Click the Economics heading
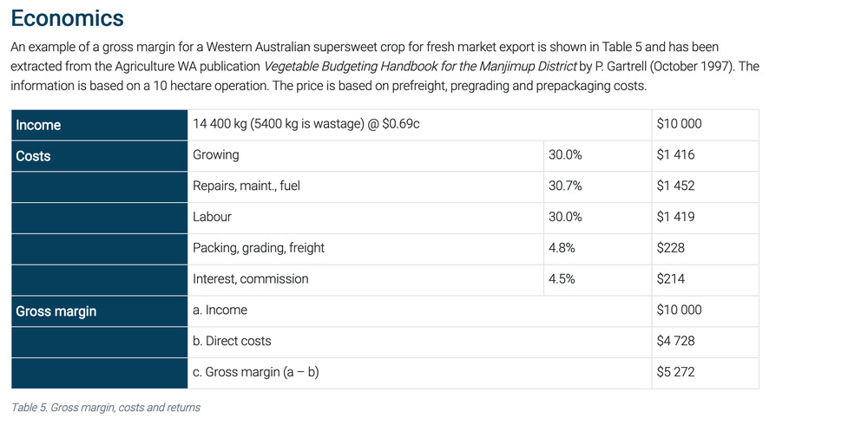The height and width of the screenshot is (438, 868). click(68, 18)
